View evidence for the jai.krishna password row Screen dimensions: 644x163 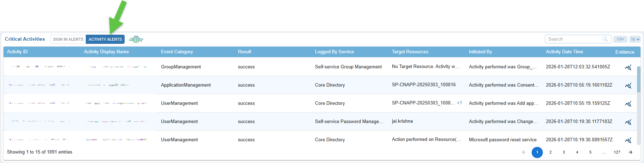pyautogui.click(x=628, y=122)
